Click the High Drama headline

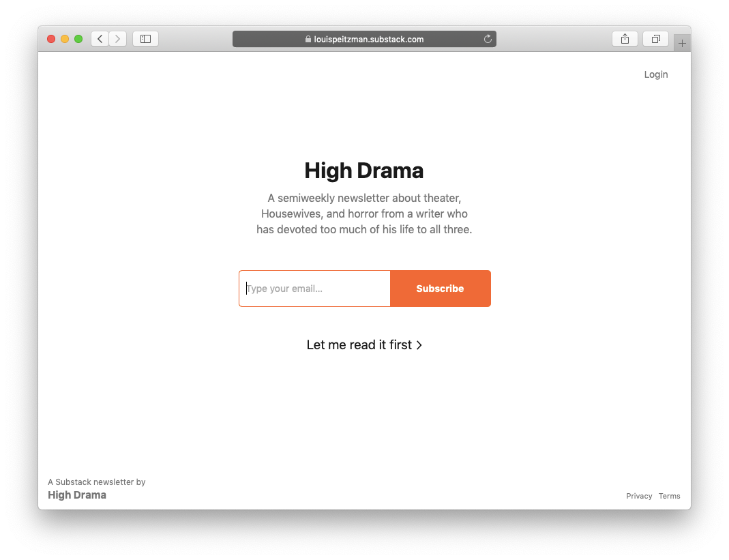click(x=363, y=171)
